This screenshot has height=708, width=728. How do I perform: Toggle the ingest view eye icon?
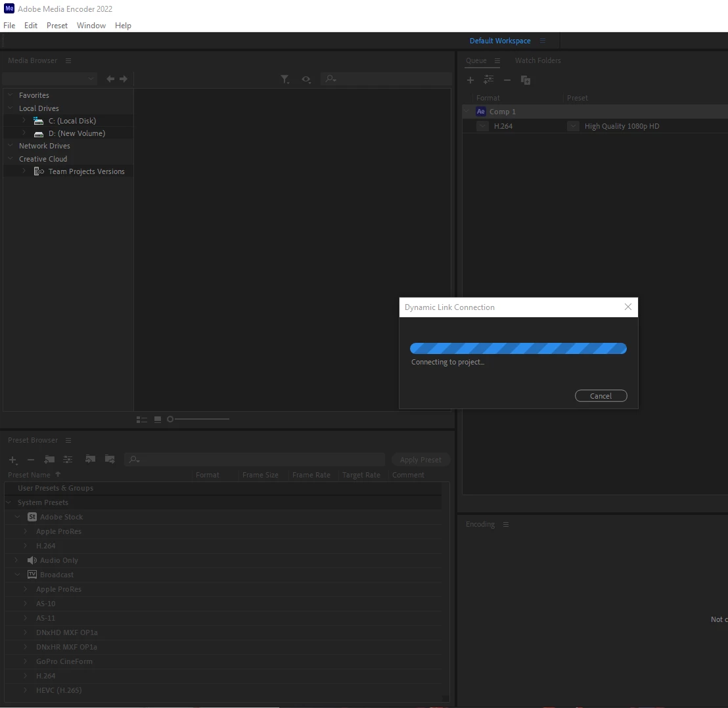coord(306,79)
